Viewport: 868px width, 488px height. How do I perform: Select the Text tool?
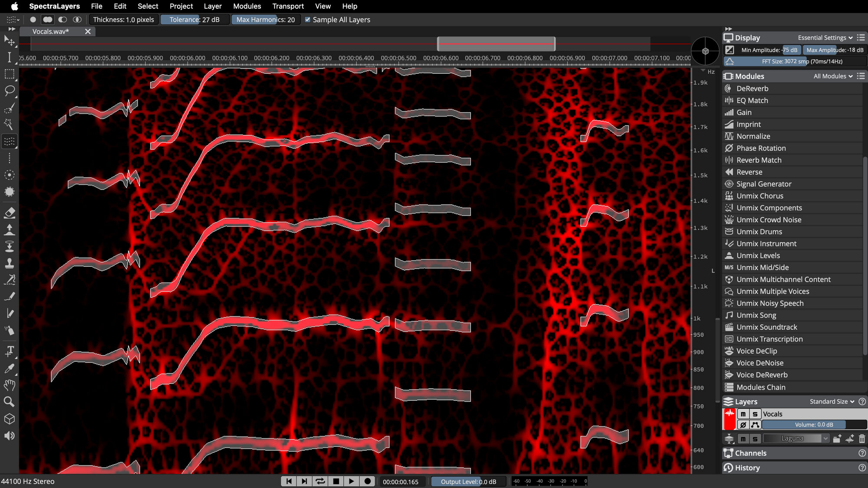9,351
